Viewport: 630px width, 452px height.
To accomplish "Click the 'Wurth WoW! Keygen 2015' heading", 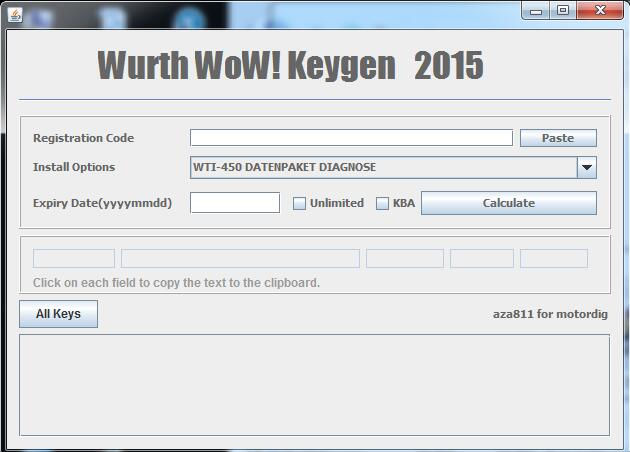I will click(x=290, y=65).
